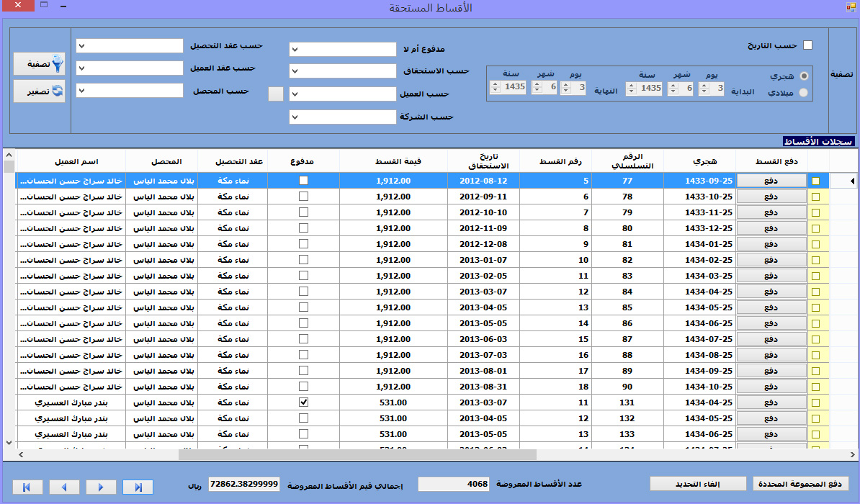Uncheck the مدفوع checkbox for installment 131
Viewport: 860px width, 504px height.
(x=303, y=402)
